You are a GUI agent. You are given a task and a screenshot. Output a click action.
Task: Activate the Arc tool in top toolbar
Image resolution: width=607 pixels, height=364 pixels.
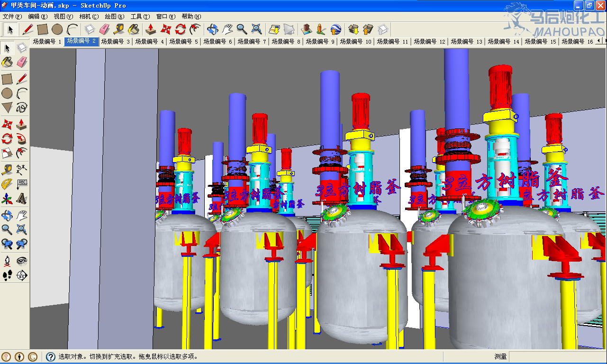click(x=72, y=29)
